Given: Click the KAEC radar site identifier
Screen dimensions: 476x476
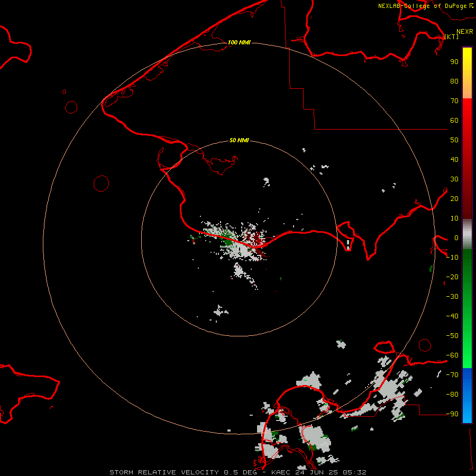Looking at the screenshot, I should click(281, 472).
